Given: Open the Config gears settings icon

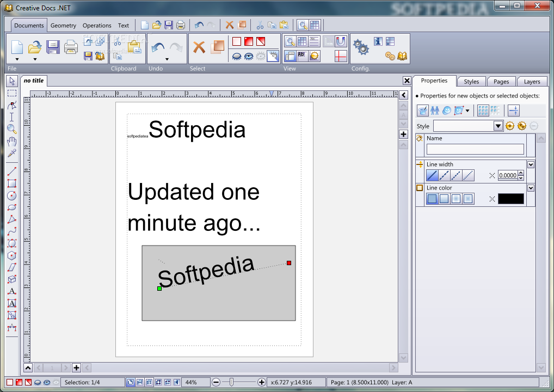Looking at the screenshot, I should coord(361,47).
